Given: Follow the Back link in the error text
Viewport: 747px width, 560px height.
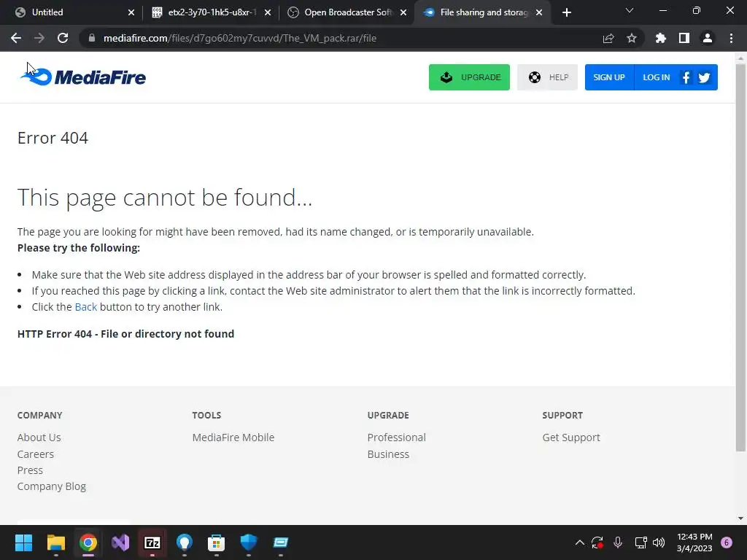Looking at the screenshot, I should pos(86,307).
